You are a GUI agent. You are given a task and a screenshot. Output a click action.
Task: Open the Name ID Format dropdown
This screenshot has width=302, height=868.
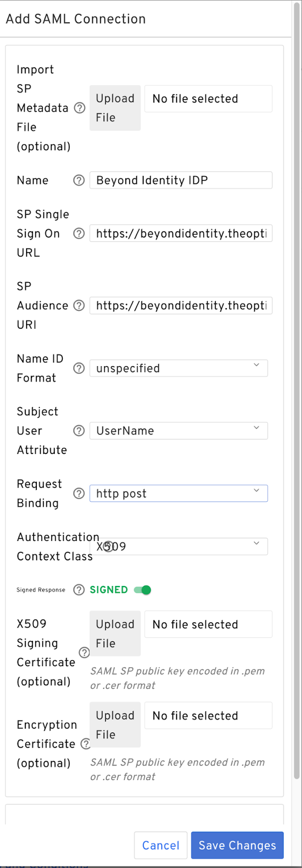(178, 368)
